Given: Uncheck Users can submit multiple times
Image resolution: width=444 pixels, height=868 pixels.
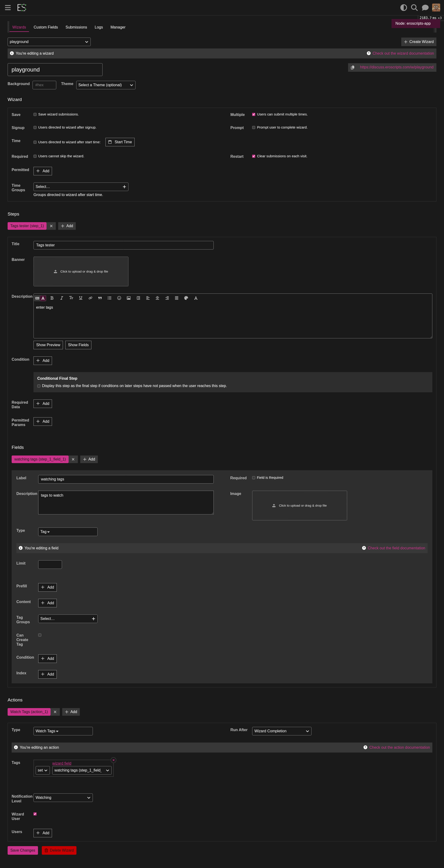Looking at the screenshot, I should (254, 115).
